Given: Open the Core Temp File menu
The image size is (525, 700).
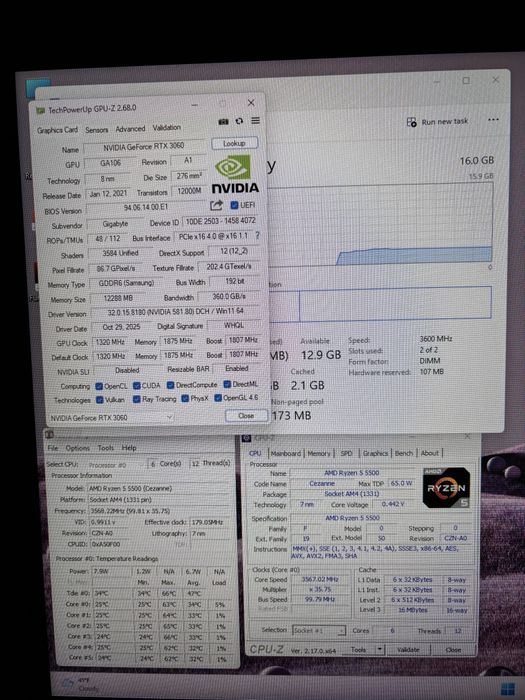Looking at the screenshot, I should [53, 448].
